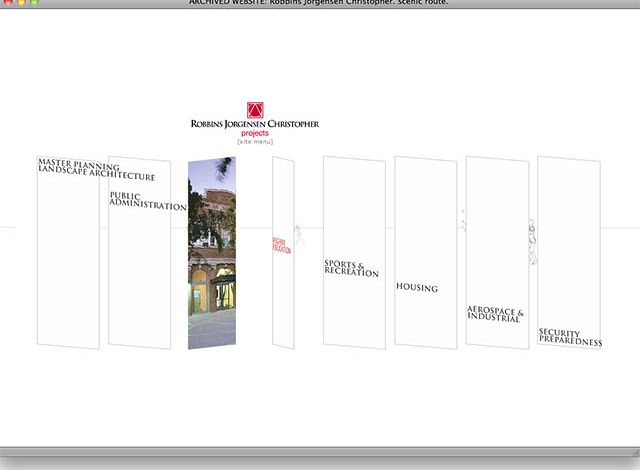The width and height of the screenshot is (640, 470).
Task: Click the window title bar text
Action: 320,3
